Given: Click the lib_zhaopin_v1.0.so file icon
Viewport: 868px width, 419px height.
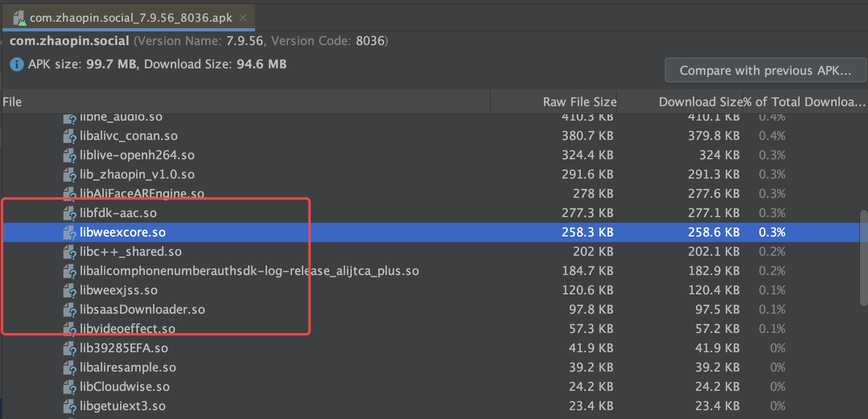Looking at the screenshot, I should pyautogui.click(x=70, y=175).
